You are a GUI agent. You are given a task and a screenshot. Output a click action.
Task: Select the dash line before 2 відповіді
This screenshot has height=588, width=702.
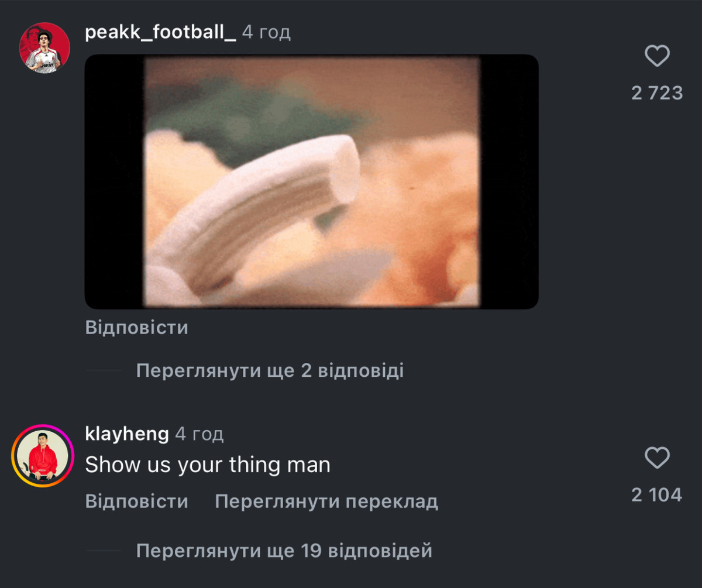pyautogui.click(x=104, y=371)
